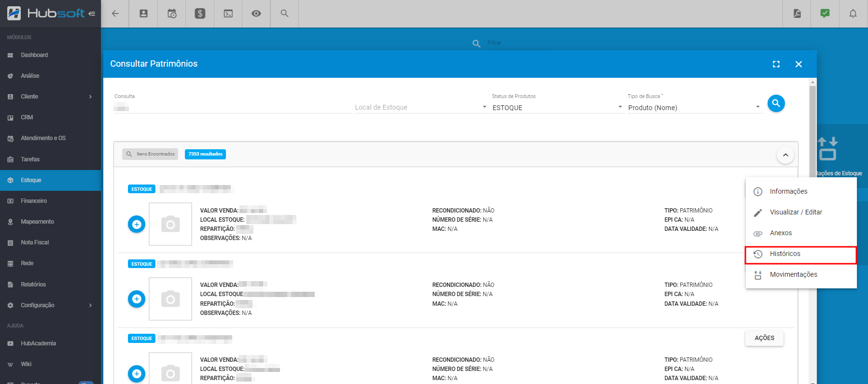This screenshot has height=384, width=868.
Task: Go back using the top bar arrow
Action: click(115, 14)
